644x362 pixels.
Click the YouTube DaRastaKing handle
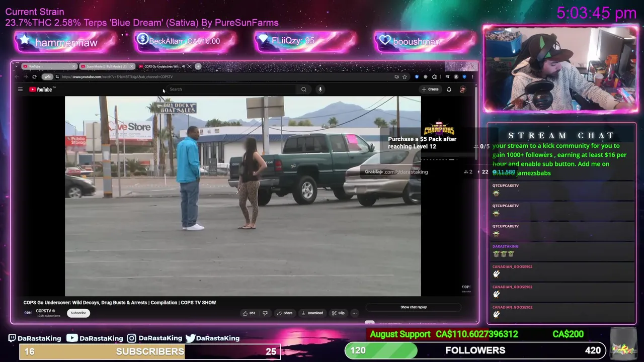(95, 338)
